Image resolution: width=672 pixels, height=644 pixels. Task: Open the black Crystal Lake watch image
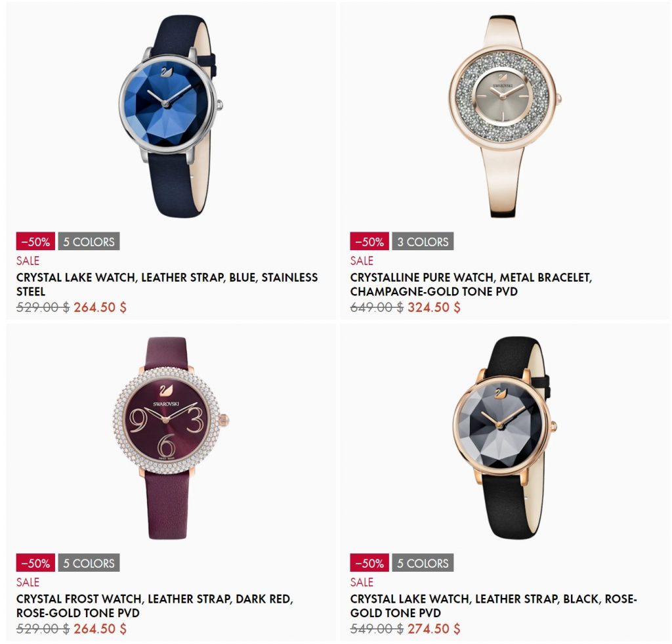click(x=505, y=438)
